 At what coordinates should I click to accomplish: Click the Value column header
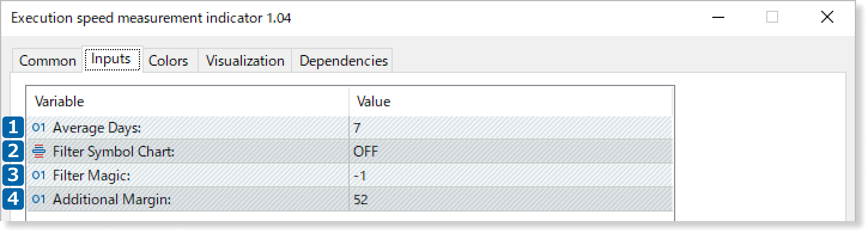511,102
